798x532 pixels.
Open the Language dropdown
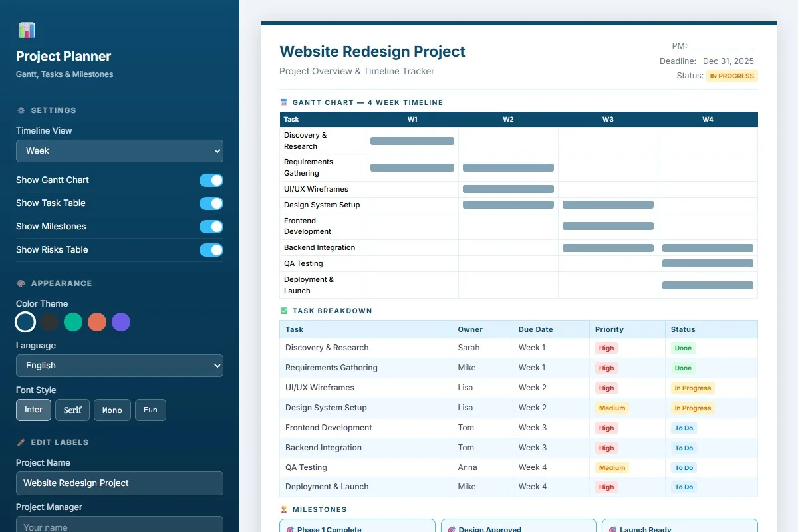pyautogui.click(x=120, y=366)
